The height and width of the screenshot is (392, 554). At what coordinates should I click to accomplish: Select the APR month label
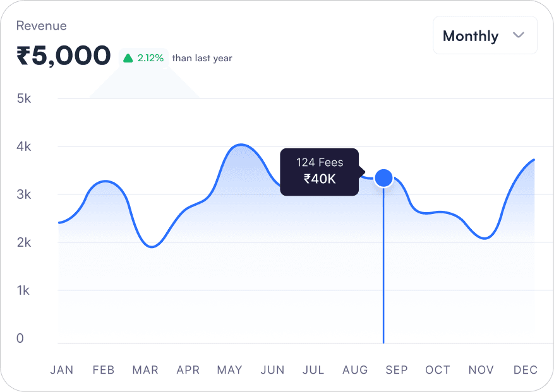[x=188, y=370]
